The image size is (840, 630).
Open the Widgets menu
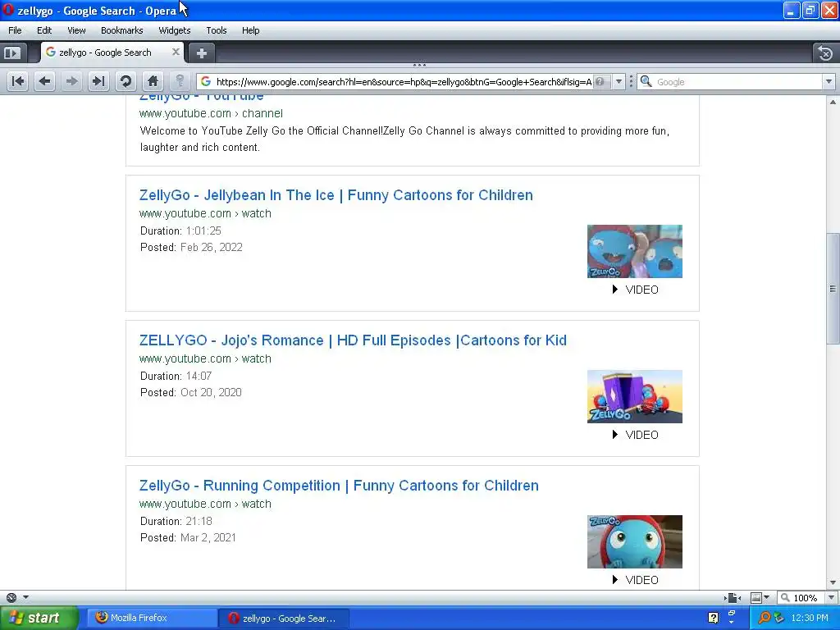pyautogui.click(x=175, y=30)
